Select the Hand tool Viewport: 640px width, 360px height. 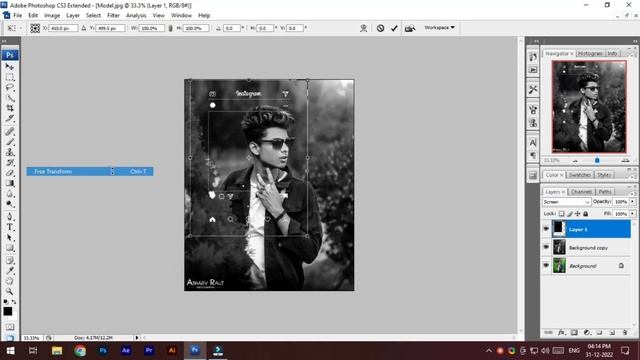tap(9, 281)
